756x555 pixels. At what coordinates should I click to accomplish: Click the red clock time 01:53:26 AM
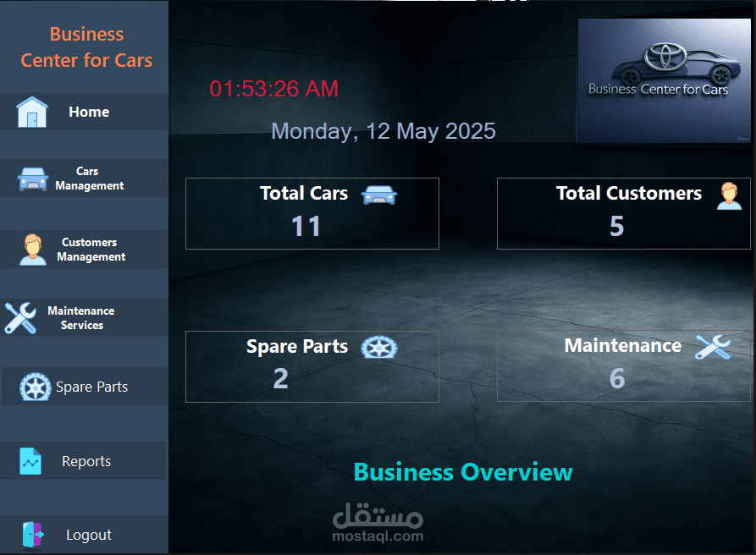273,89
